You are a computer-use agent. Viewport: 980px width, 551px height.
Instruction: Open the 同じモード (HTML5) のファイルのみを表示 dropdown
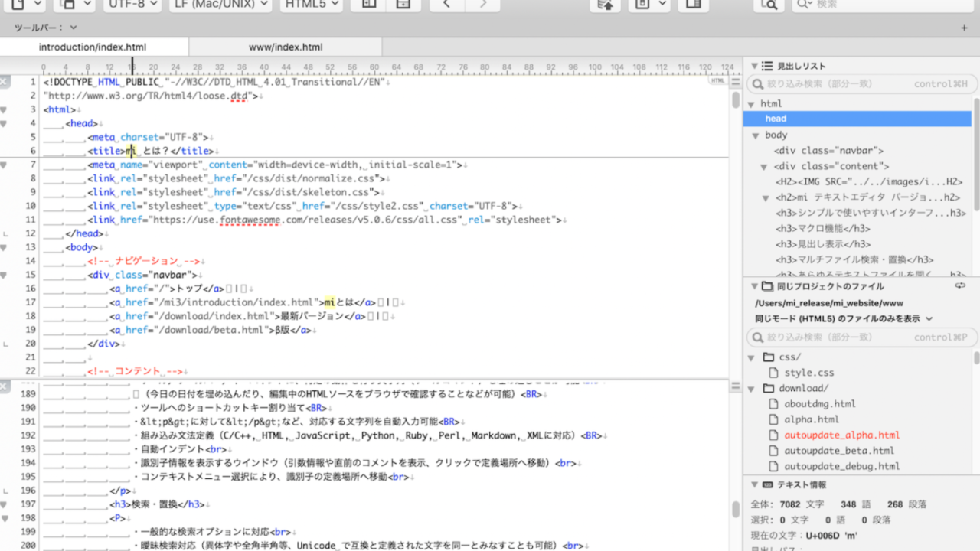pos(844,318)
